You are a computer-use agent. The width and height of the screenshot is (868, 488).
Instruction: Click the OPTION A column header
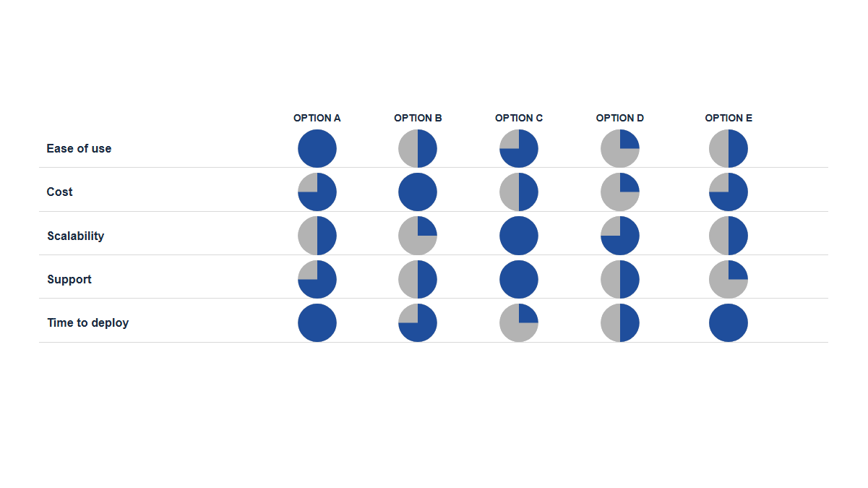pos(317,118)
